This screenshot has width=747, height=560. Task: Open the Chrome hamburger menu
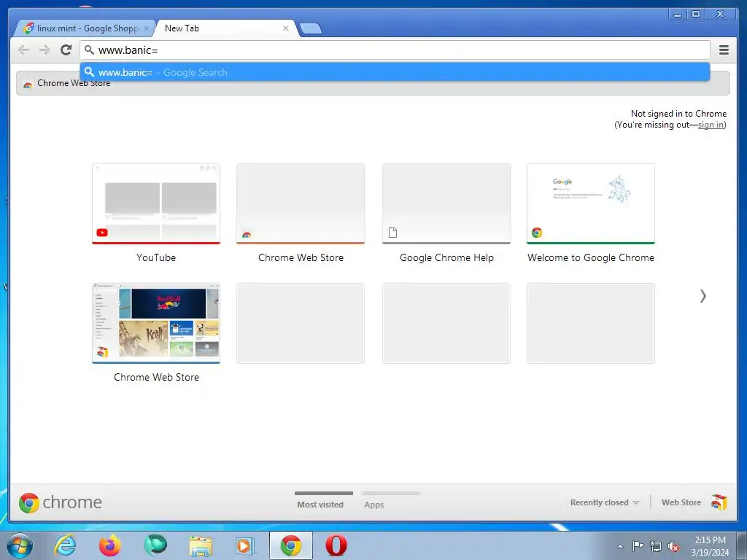[x=724, y=50]
